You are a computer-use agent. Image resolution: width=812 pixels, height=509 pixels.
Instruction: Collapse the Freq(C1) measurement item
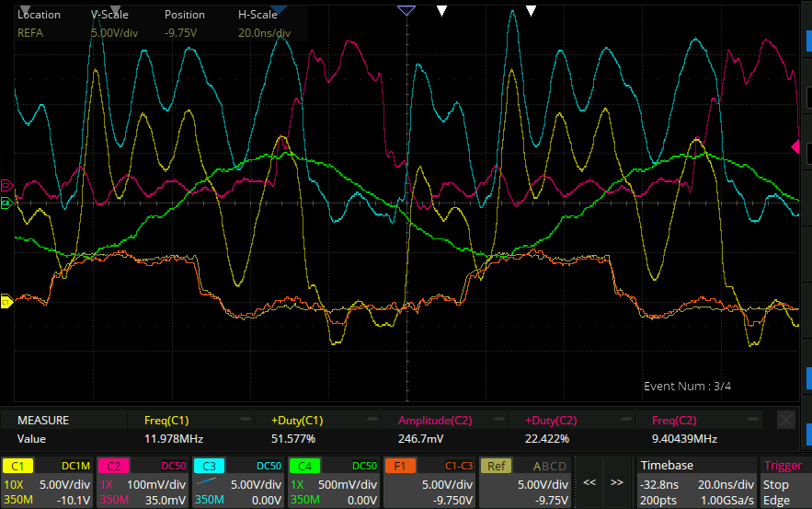(246, 421)
